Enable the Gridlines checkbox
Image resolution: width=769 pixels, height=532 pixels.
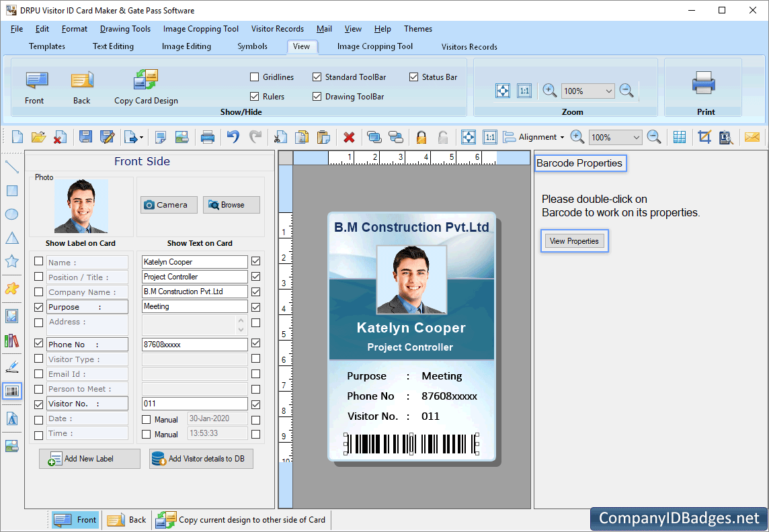(255, 77)
